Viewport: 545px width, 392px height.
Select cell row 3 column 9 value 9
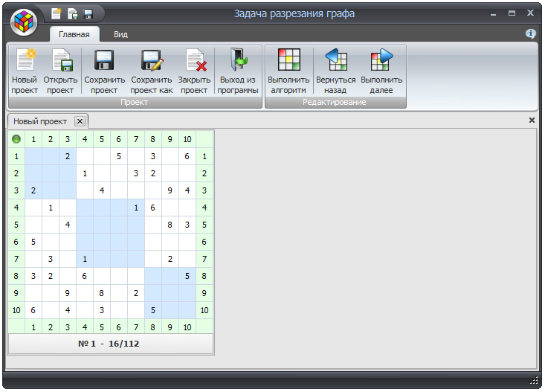[170, 190]
